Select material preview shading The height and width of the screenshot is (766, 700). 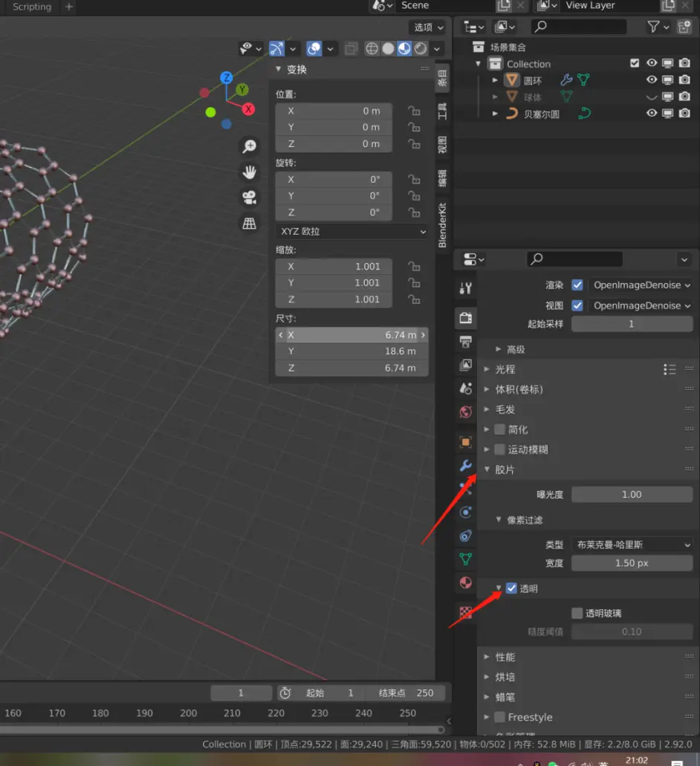pos(404,48)
